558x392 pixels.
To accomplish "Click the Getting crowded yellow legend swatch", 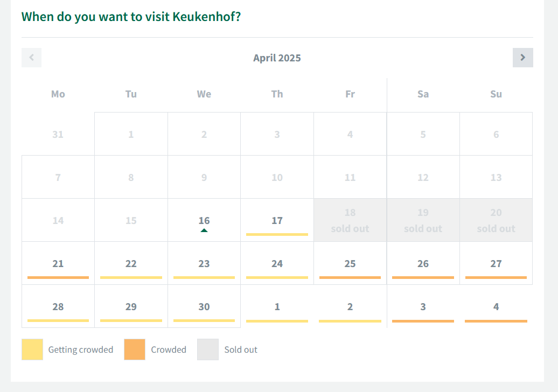I will pyautogui.click(x=32, y=349).
